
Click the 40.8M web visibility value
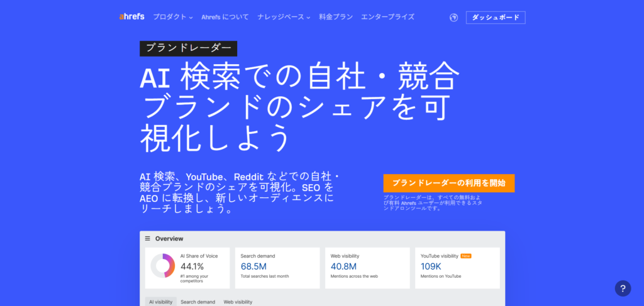[x=343, y=266]
